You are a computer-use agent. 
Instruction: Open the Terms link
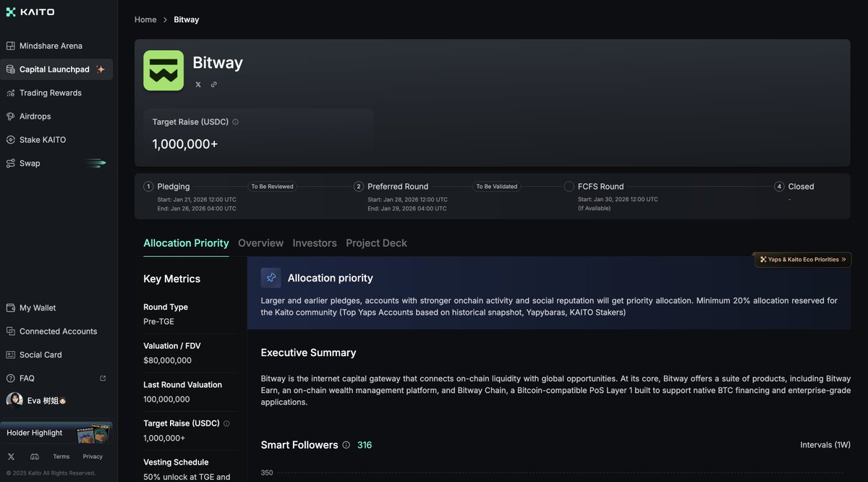[61, 457]
